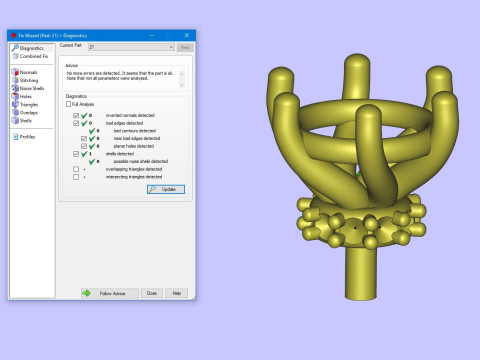
Task: Click the red Fix Wizard title bar icon
Action: point(13,35)
